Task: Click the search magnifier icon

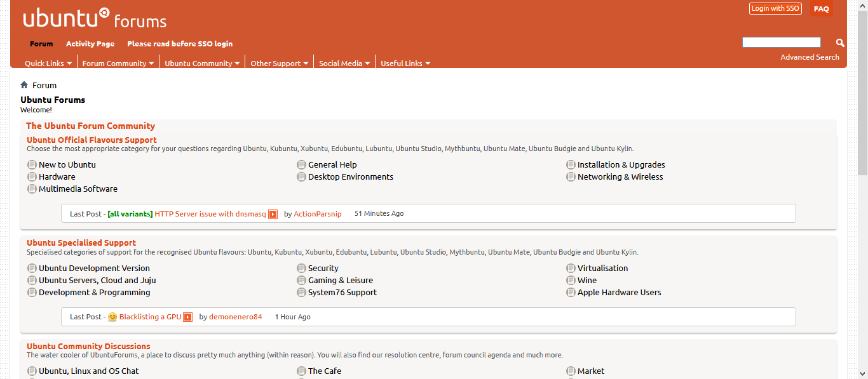Action: [x=840, y=43]
